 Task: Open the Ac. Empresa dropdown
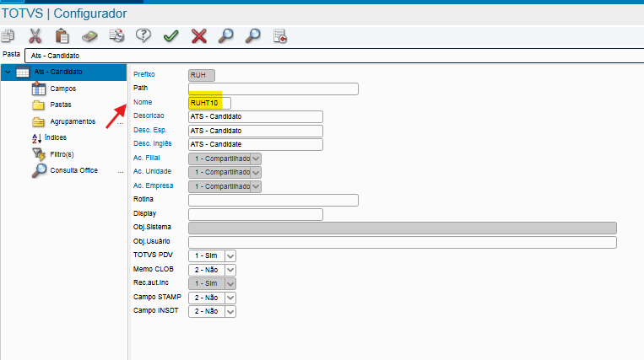256,186
